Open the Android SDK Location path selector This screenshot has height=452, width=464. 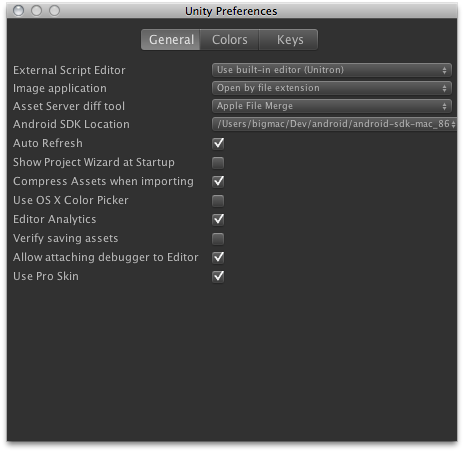tap(334, 124)
